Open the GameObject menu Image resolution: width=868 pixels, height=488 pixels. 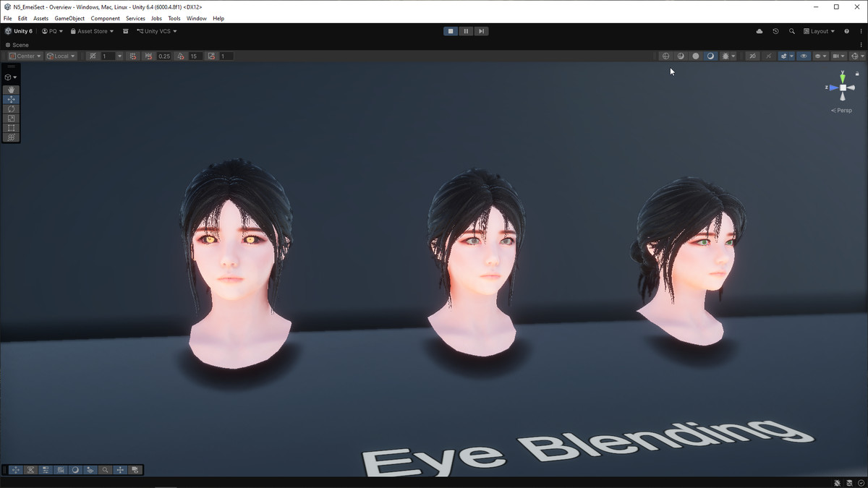(x=69, y=18)
